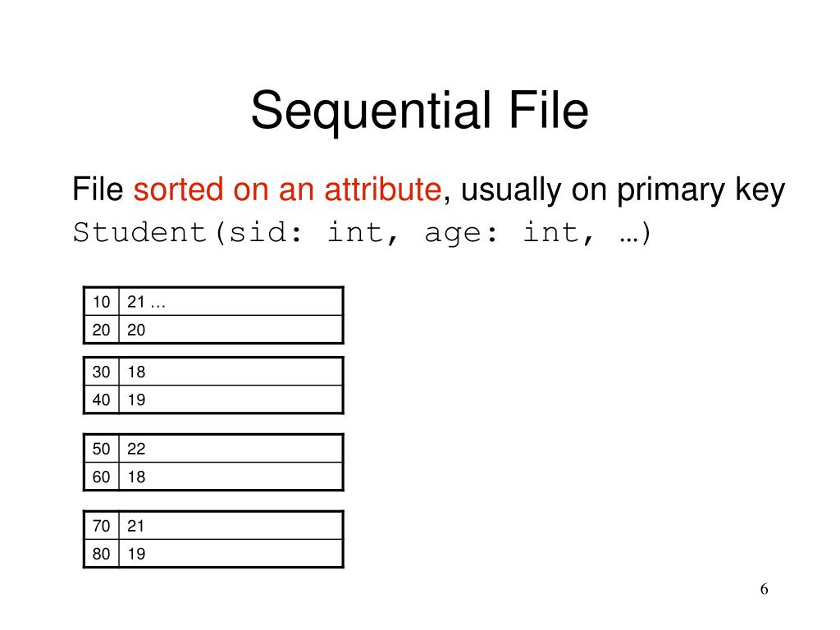
Task: Click the slide number 6
Action: [764, 589]
